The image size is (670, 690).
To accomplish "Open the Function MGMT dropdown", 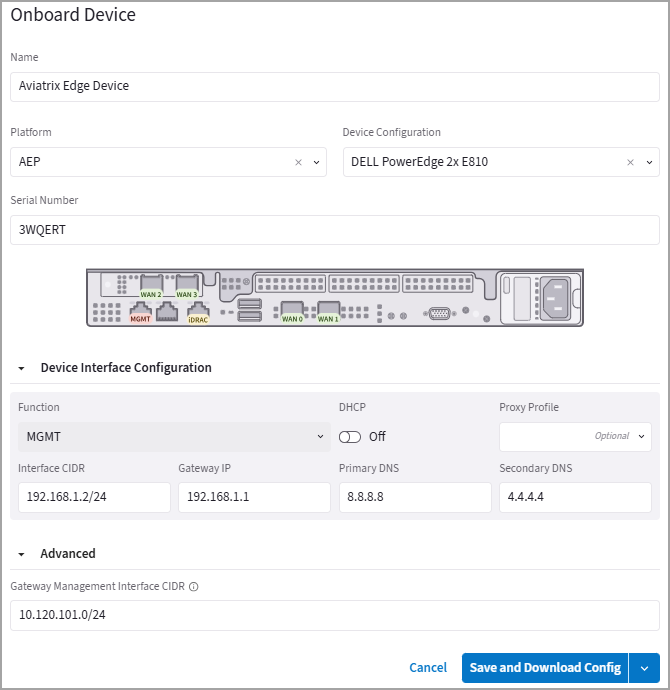I will pos(174,436).
